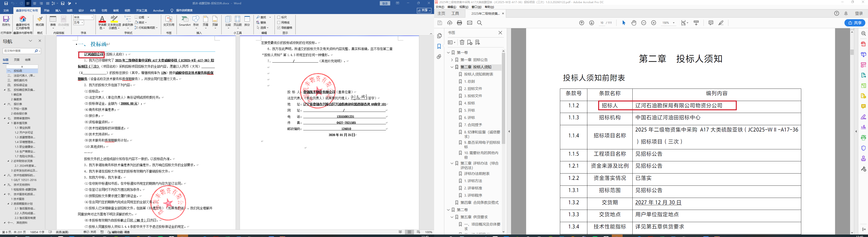The image size is (868, 237).
Task: Delete the selected bookmark with trash icon
Action: [x=462, y=42]
